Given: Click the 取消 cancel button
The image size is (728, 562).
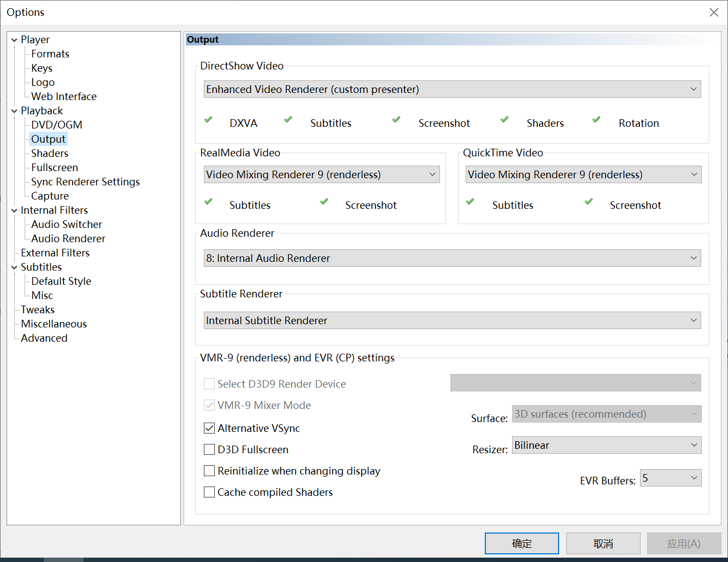Looking at the screenshot, I should point(603,543).
